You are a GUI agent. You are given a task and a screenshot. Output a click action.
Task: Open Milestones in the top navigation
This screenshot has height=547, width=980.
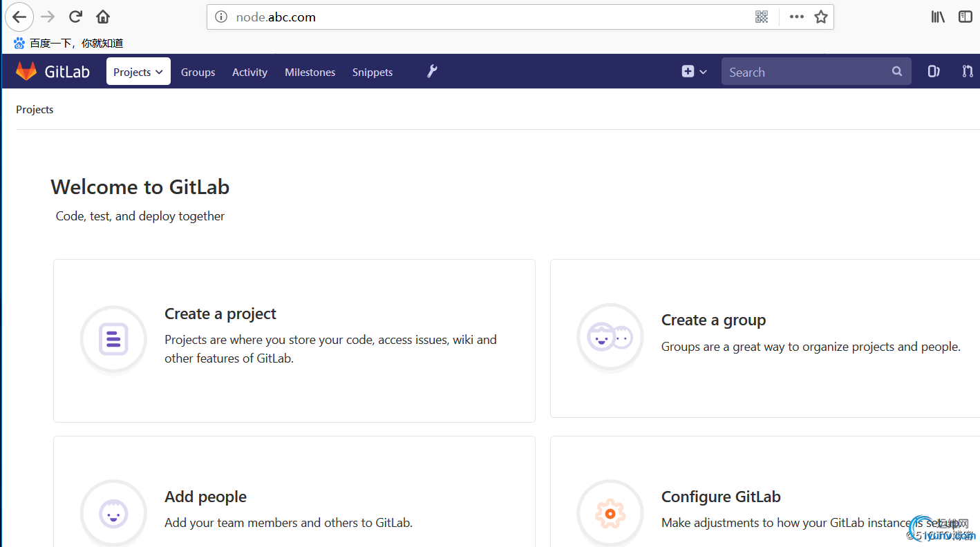coord(310,72)
